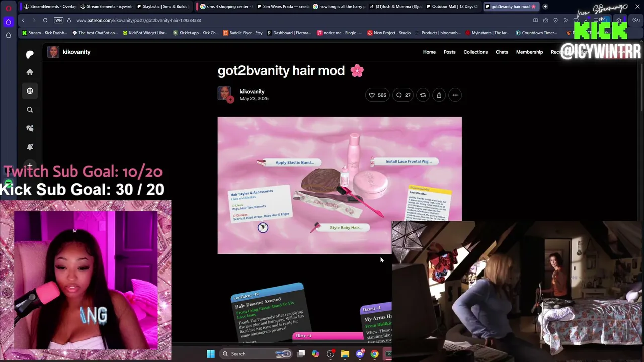This screenshot has width=644, height=362.
Task: Switch to the Membership tab
Action: (529, 52)
